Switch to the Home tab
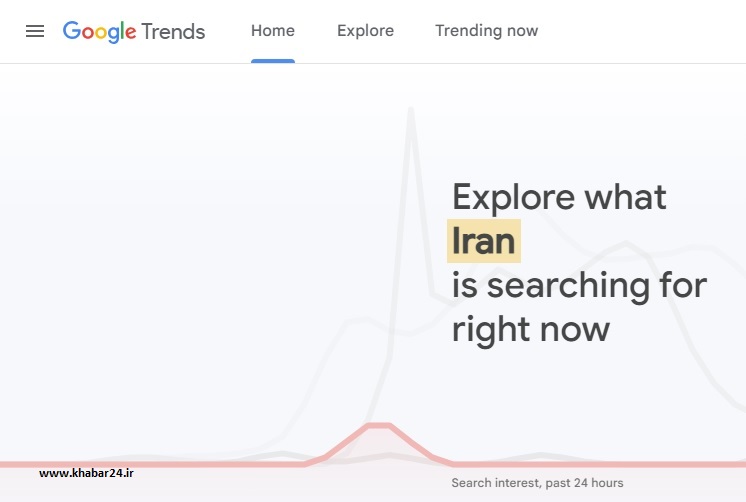The image size is (746, 502). tap(273, 31)
